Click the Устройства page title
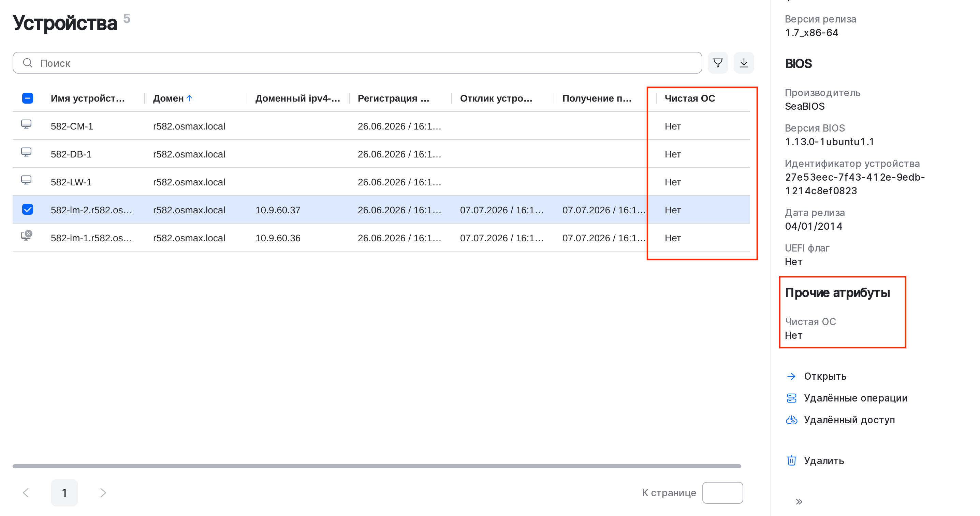 [x=65, y=23]
